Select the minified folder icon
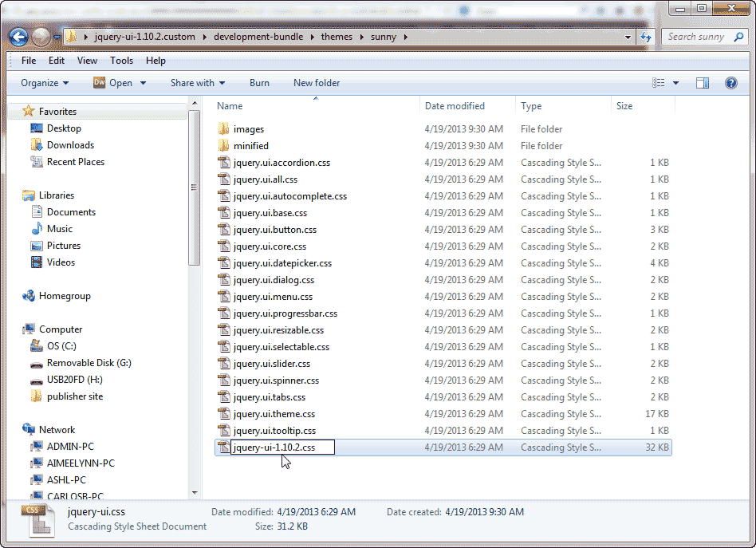This screenshot has width=756, height=548. [224, 146]
